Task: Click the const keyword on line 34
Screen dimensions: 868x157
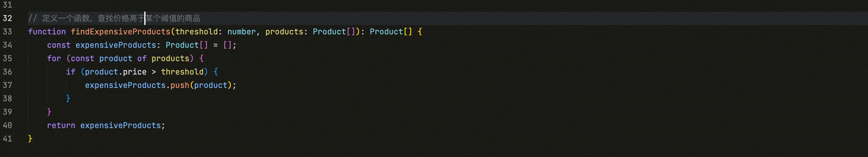Action: pos(59,45)
